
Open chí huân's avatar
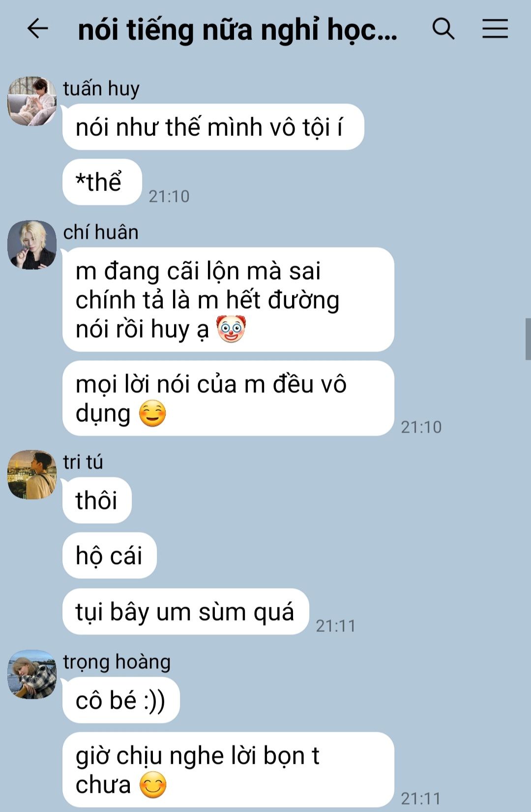pos(32,245)
